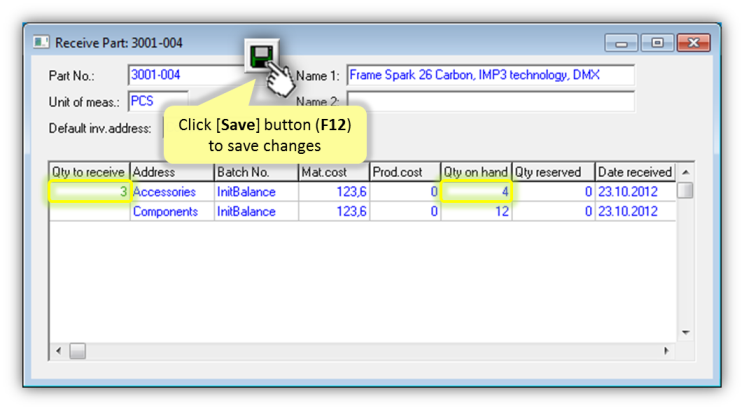
Task: Select the Date received column header
Action: (635, 172)
